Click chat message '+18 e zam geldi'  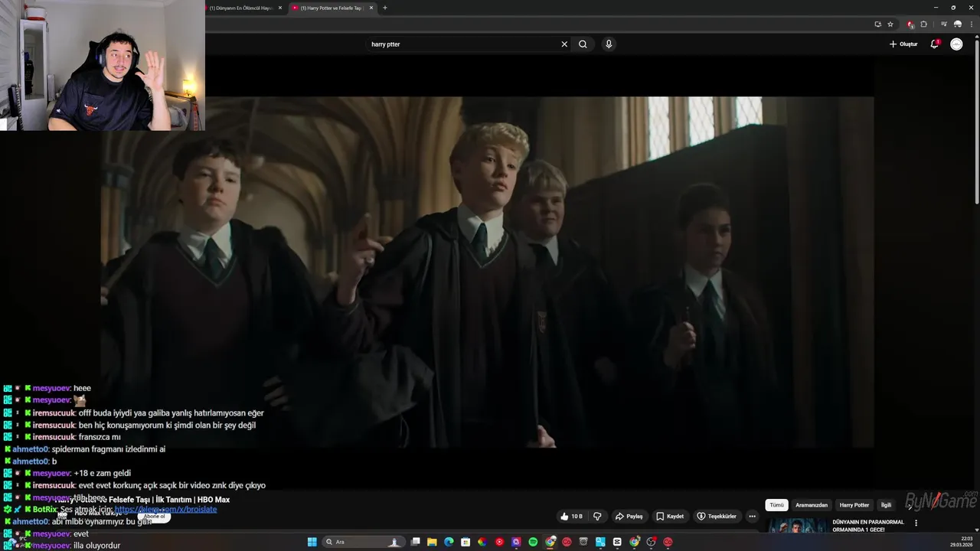point(102,473)
